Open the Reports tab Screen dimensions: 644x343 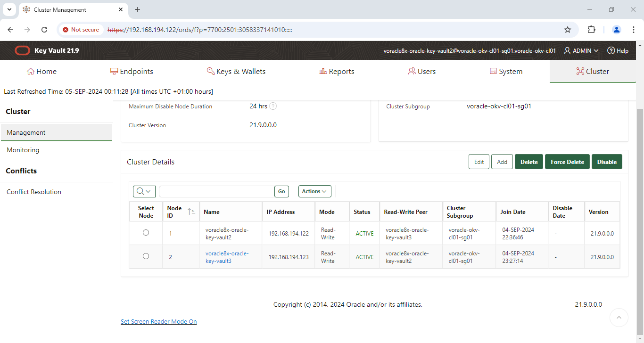pos(337,72)
